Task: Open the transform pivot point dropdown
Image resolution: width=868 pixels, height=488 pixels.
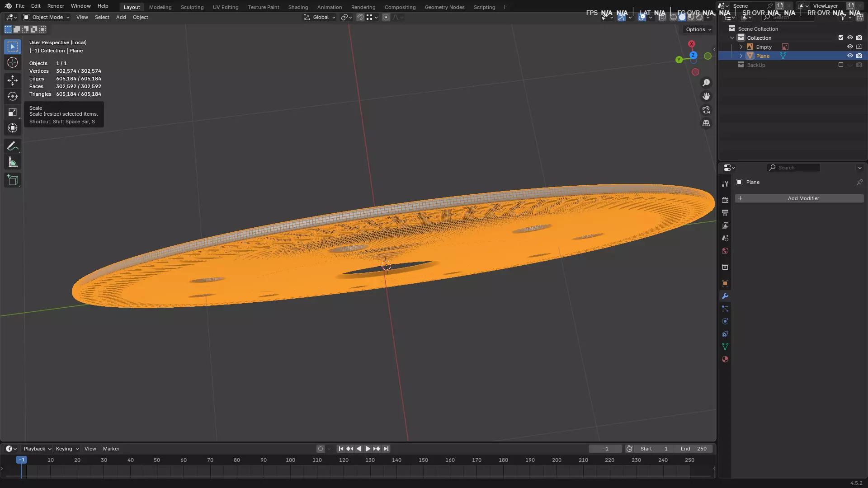Action: (346, 17)
